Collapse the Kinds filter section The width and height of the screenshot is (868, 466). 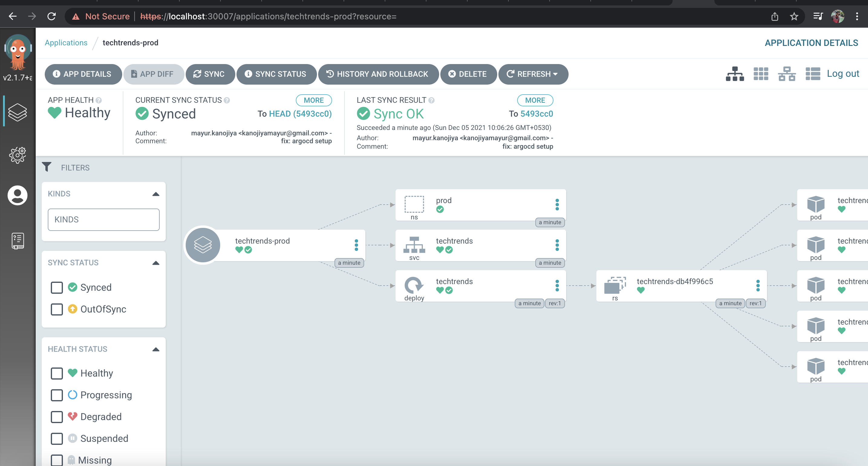(x=156, y=194)
